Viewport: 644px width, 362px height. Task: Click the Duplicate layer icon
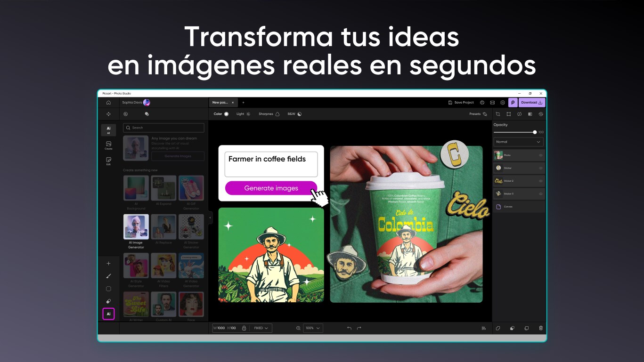point(527,328)
